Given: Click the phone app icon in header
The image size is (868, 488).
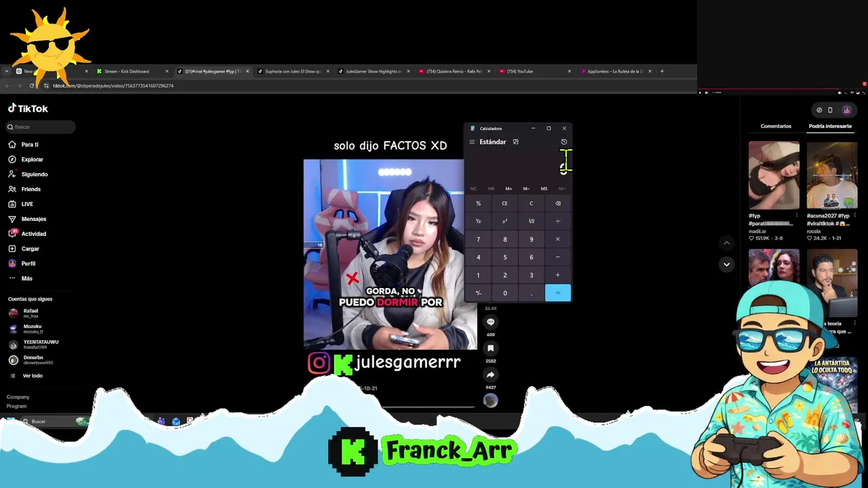Looking at the screenshot, I should click(830, 110).
